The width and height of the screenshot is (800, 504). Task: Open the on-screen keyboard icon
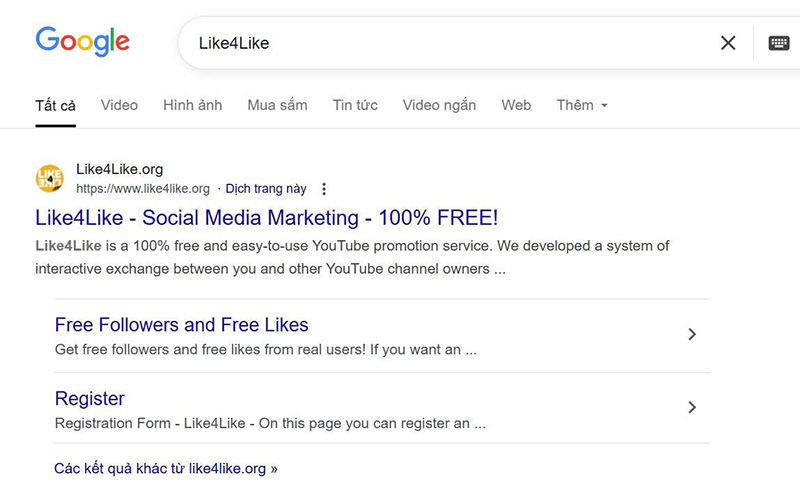(779, 43)
